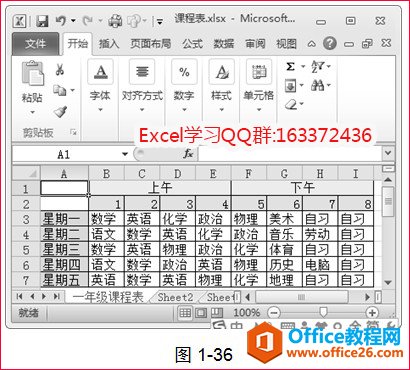Switch to Normal view in status bar
The width and height of the screenshot is (410, 370).
[185, 313]
